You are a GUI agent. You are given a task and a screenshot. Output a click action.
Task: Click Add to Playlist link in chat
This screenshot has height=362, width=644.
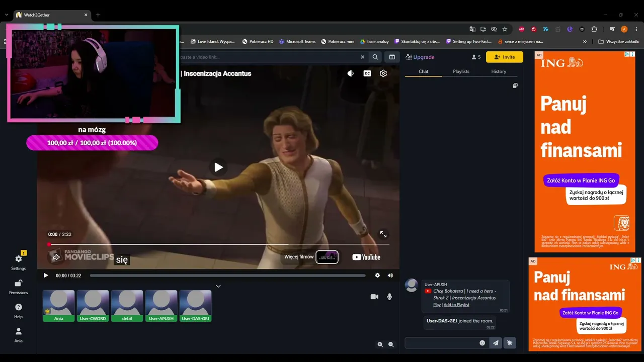(456, 305)
